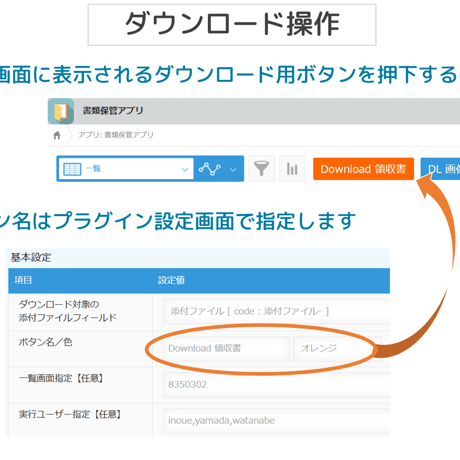Click the 一覧画面指定 field 8350302
Viewport: 460px width, 460px height.
[x=276, y=385]
